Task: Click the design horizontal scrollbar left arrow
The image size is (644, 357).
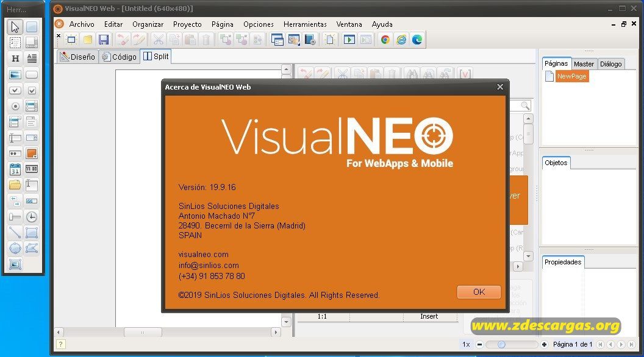Action: tap(59, 332)
